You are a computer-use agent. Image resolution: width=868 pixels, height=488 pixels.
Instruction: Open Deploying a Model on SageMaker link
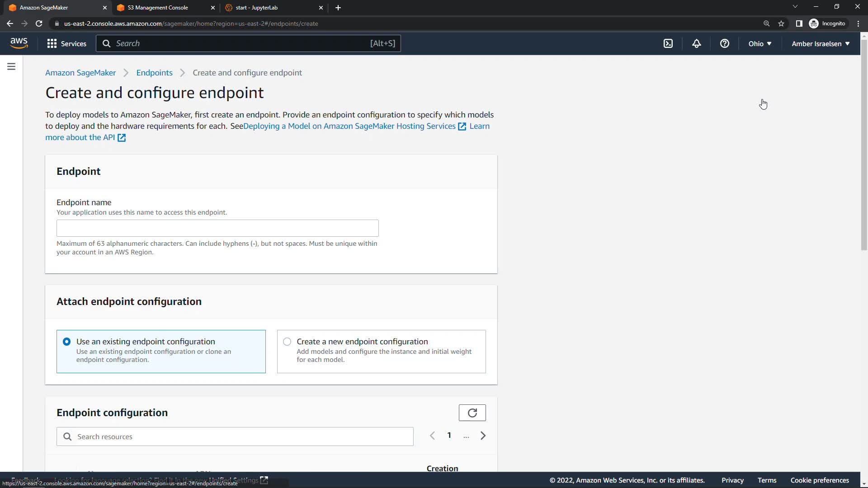[x=349, y=126]
